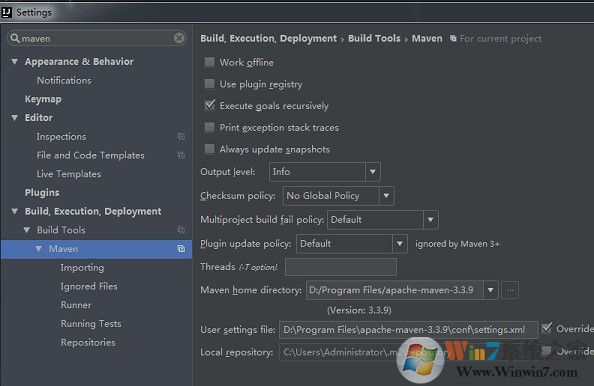
Task: Enable Always update snapshots
Action: click(x=209, y=149)
